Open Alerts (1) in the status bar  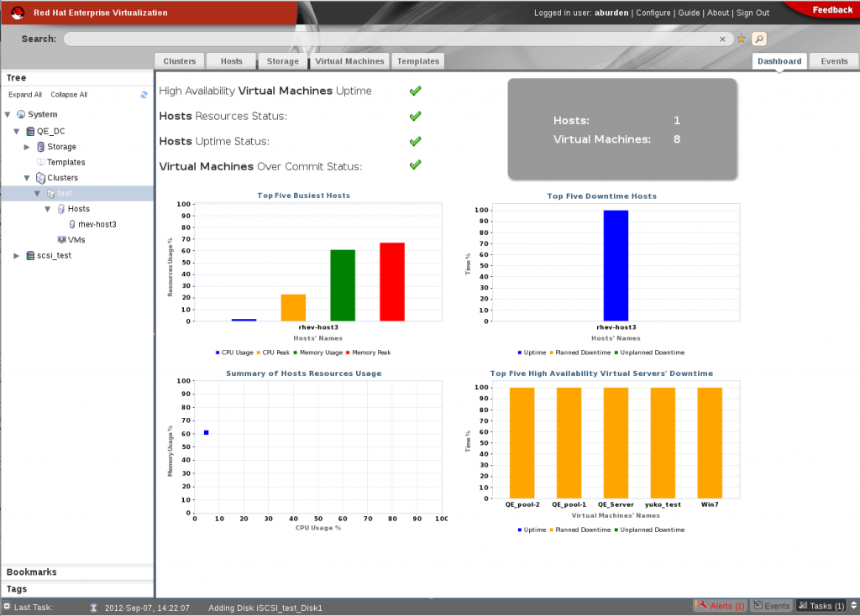pos(720,605)
